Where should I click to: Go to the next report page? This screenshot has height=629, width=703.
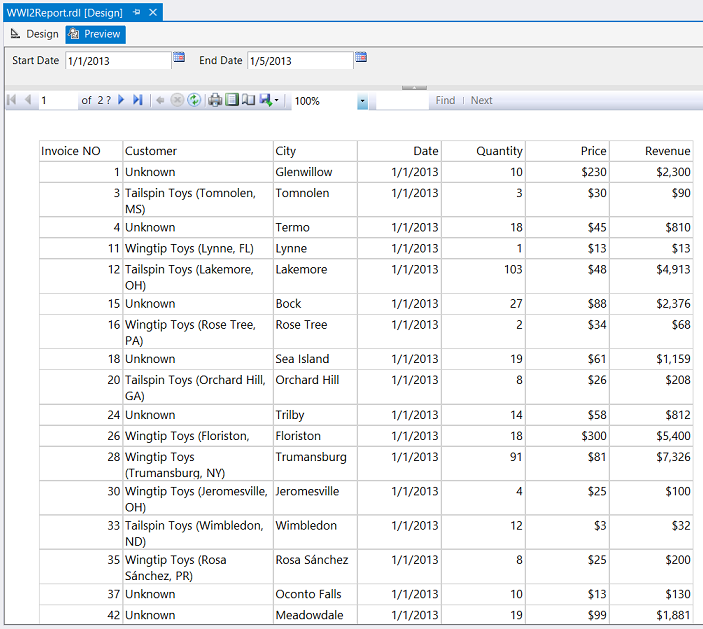tap(121, 100)
